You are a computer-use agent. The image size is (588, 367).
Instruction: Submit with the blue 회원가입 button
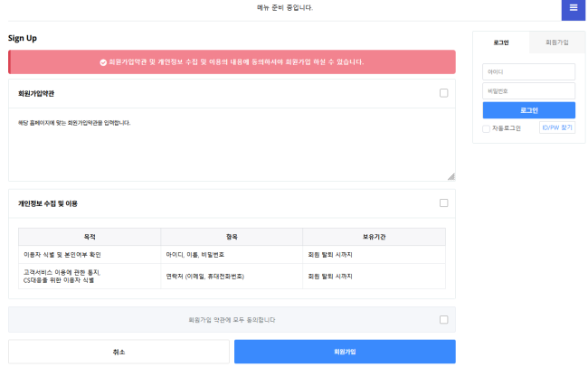[345, 352]
